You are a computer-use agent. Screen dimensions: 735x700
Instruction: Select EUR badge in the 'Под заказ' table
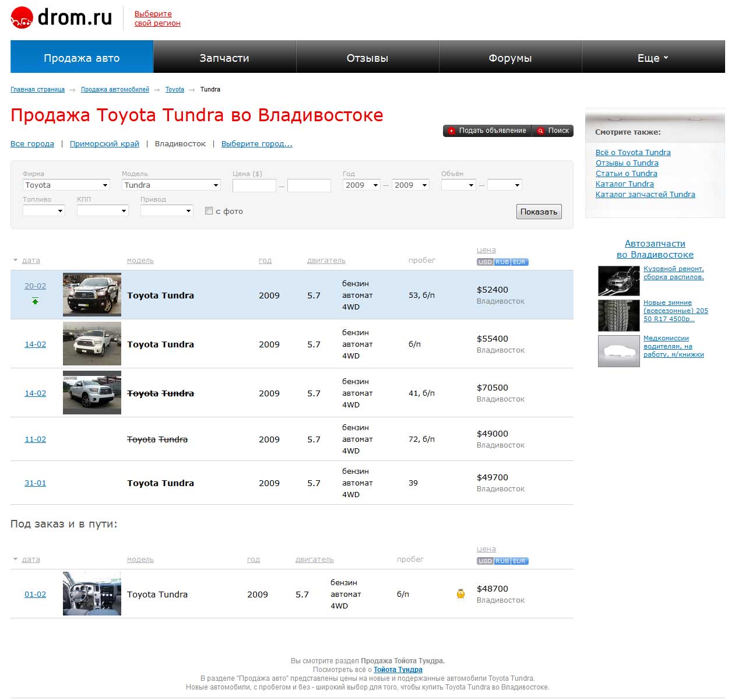(x=519, y=561)
